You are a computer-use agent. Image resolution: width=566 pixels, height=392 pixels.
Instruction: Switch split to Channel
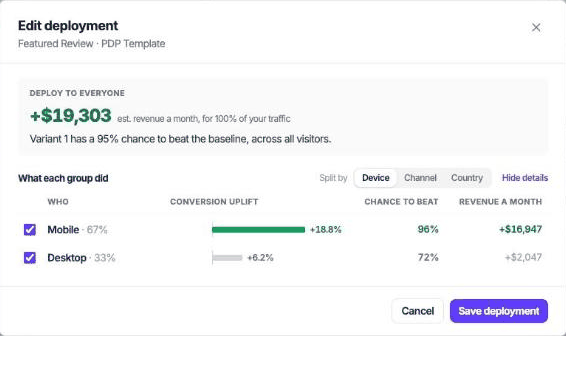click(420, 178)
